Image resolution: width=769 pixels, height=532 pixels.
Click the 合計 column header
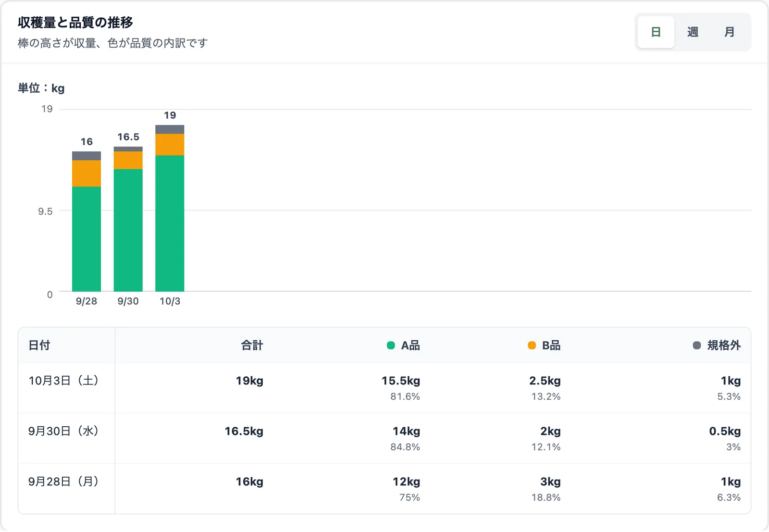[252, 346]
